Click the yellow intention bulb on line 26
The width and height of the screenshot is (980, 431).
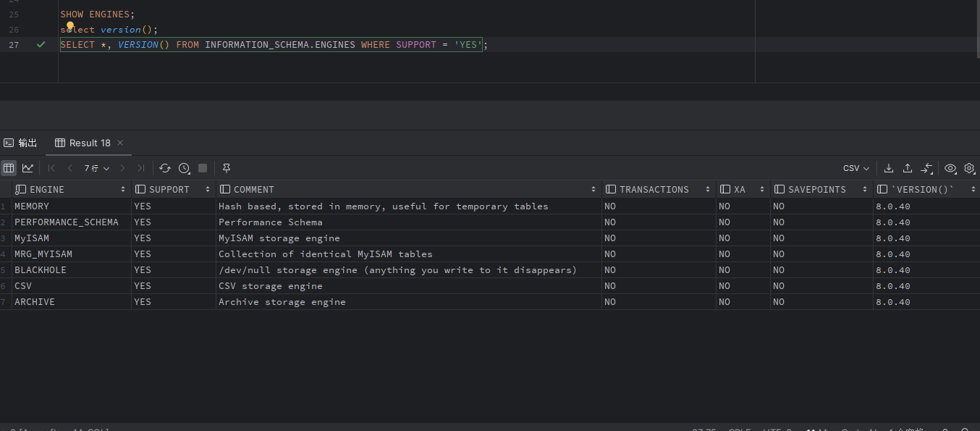tap(70, 26)
